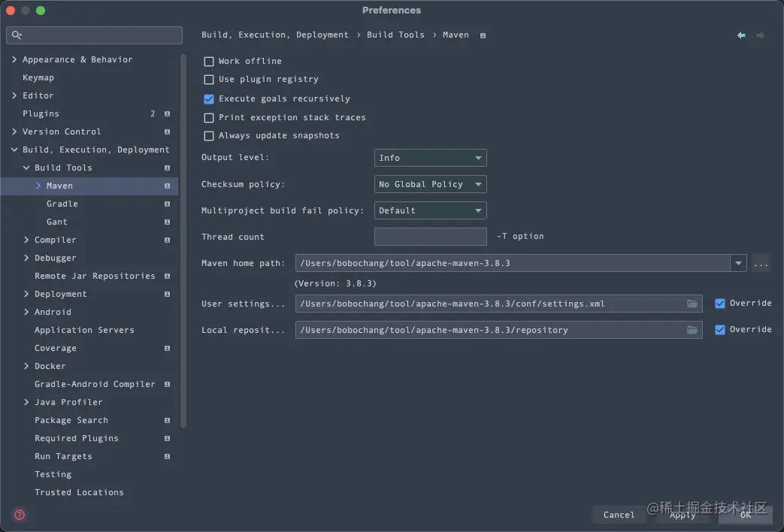Click the folder browse icon in Local repository field
The height and width of the screenshot is (532, 784).
692,330
